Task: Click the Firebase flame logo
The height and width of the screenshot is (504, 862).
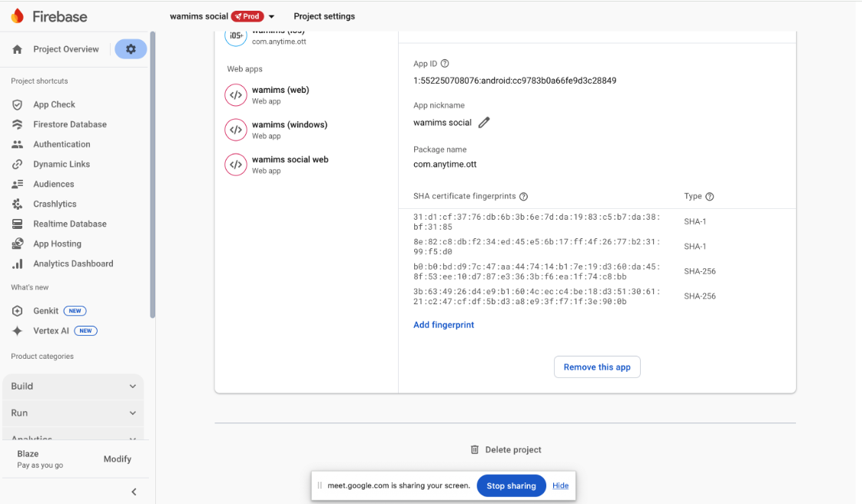Action: (x=18, y=16)
